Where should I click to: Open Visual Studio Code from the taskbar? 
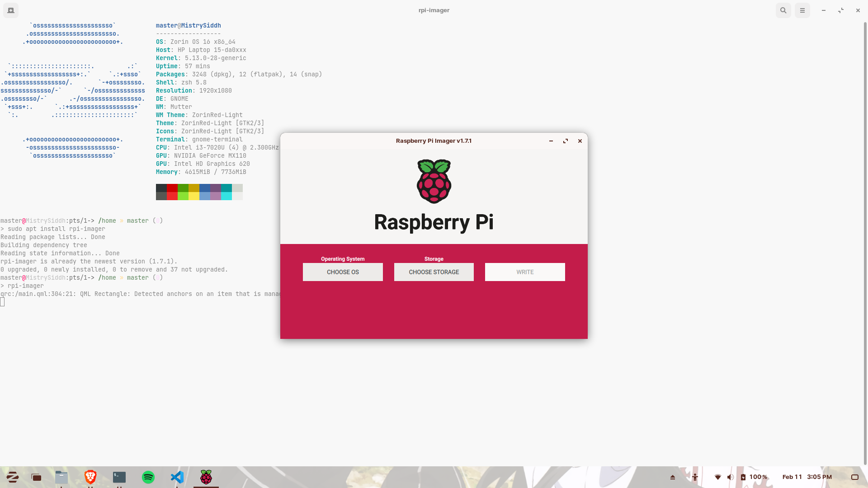click(x=177, y=477)
